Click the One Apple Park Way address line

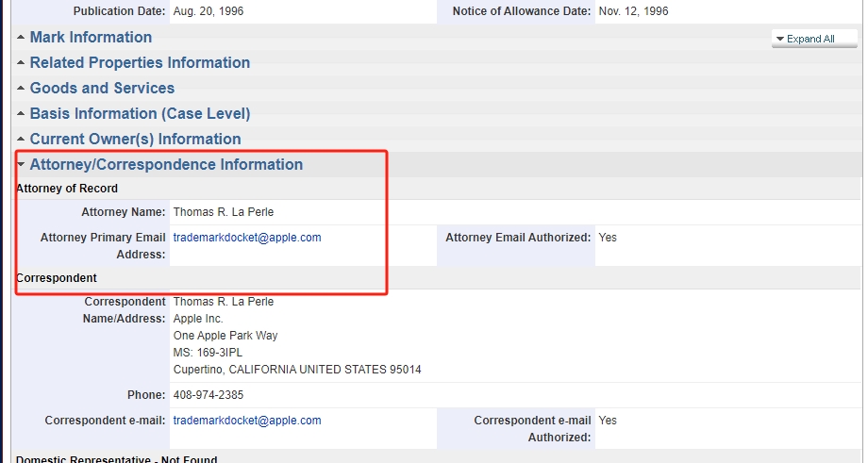[225, 336]
